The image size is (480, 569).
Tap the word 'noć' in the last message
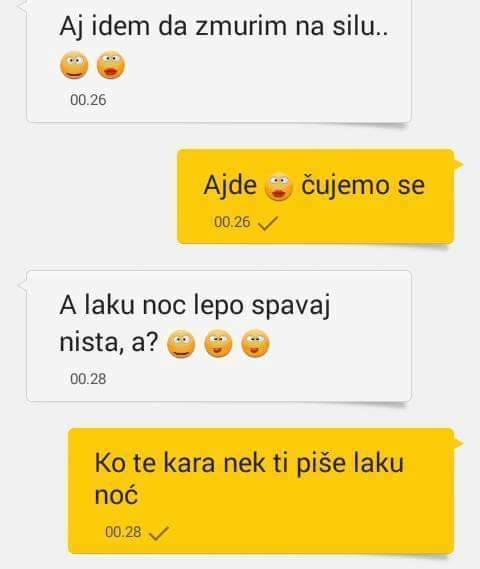116,495
